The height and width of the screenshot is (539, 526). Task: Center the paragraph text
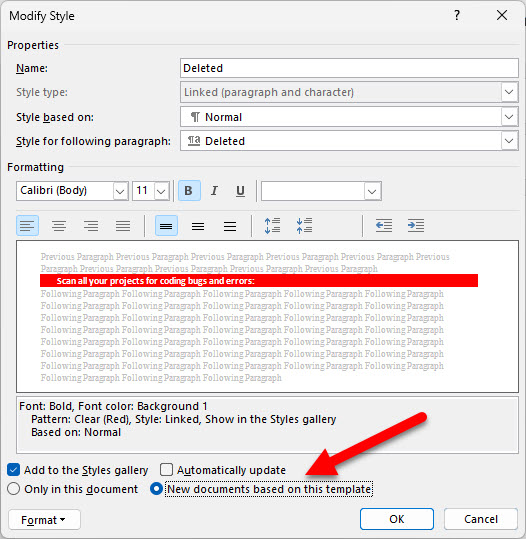tap(59, 226)
